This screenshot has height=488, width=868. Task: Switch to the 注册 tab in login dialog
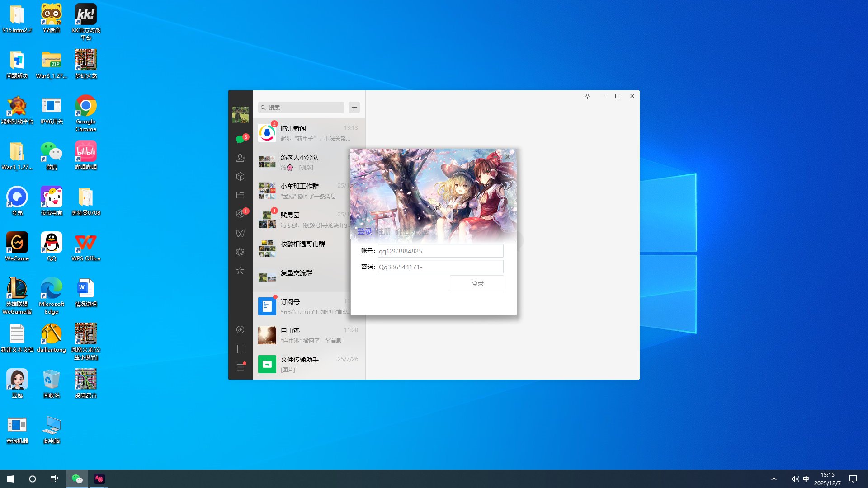pyautogui.click(x=383, y=232)
